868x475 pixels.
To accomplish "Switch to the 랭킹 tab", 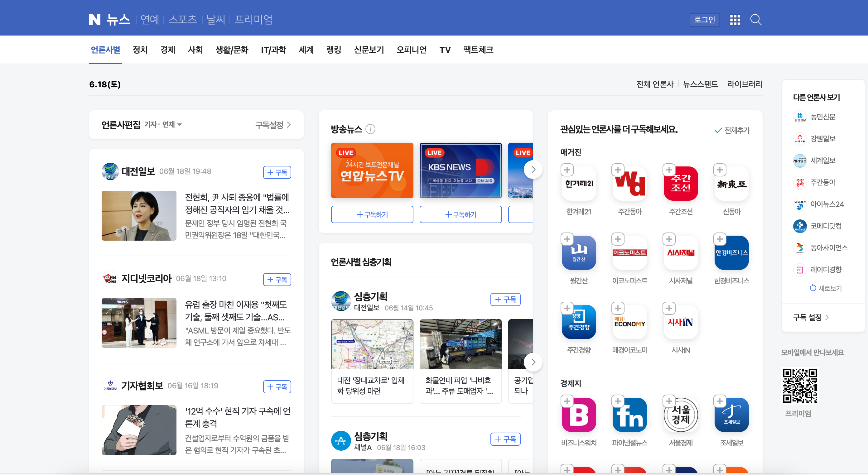I will [334, 50].
